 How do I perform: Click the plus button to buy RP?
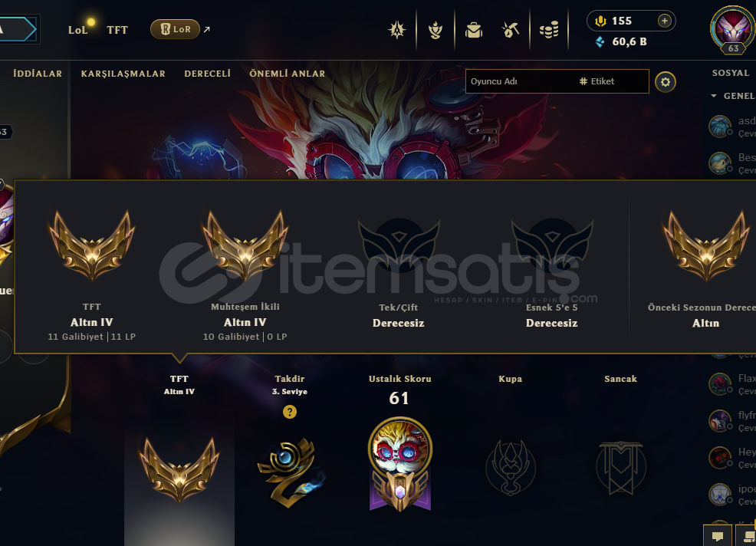(665, 21)
